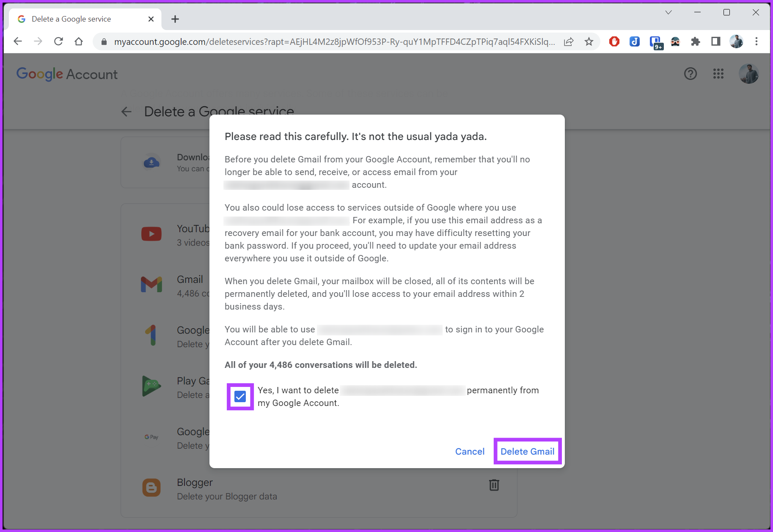Click the browser forward arrow
This screenshot has width=773, height=532.
(x=38, y=41)
